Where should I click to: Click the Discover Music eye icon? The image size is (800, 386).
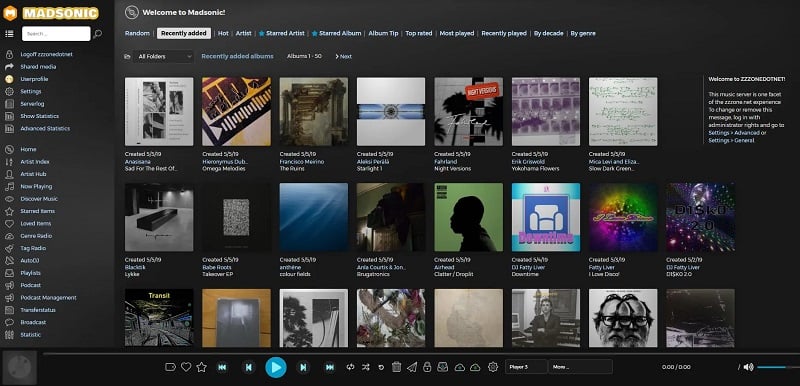tap(9, 199)
